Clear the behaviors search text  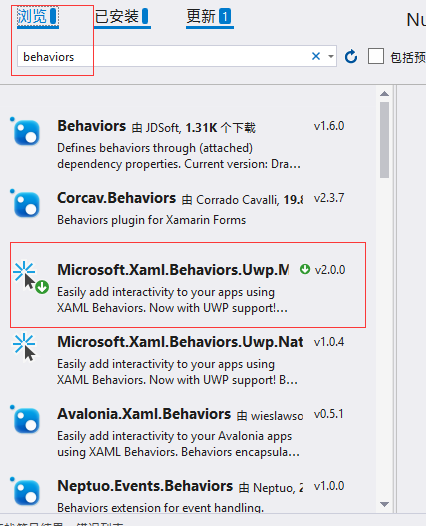(x=316, y=56)
